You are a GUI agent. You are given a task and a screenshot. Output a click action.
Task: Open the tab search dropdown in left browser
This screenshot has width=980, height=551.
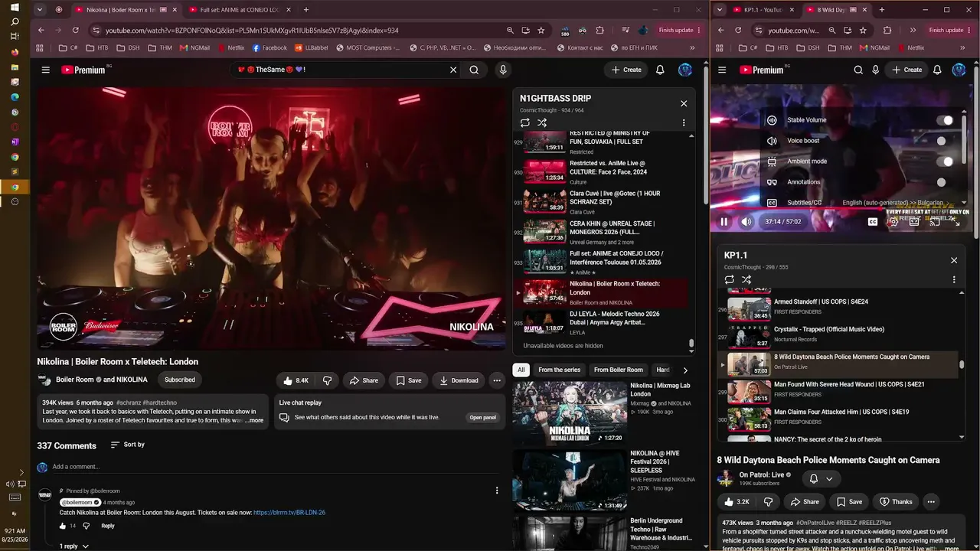41,10
